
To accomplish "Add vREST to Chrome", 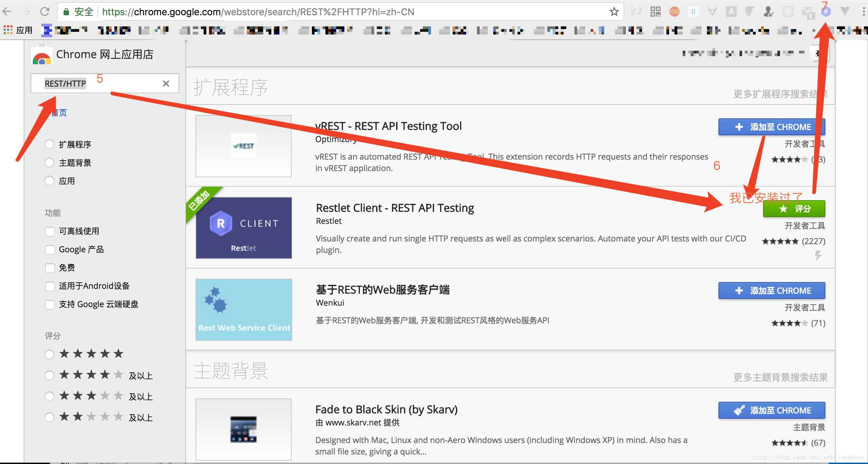I will tap(772, 127).
